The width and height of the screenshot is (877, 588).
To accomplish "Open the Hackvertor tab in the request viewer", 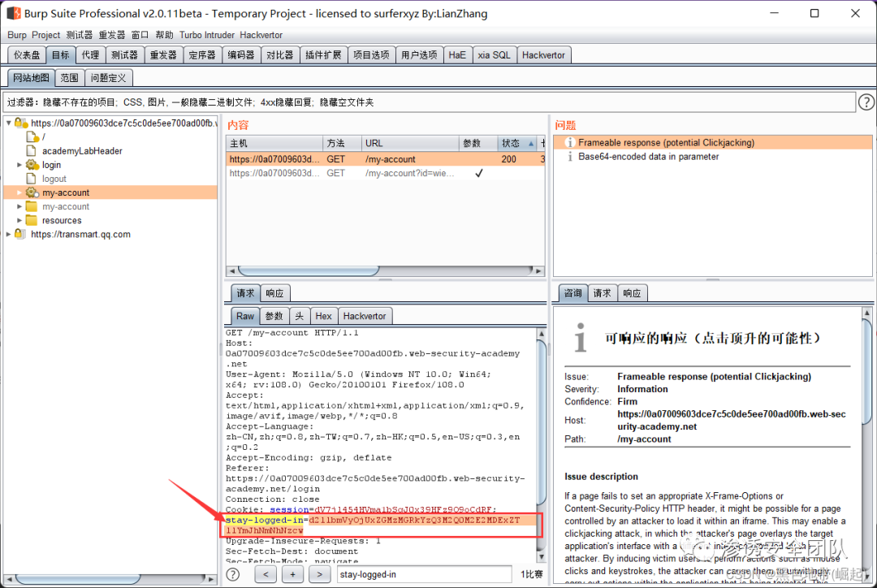I will tap(365, 316).
